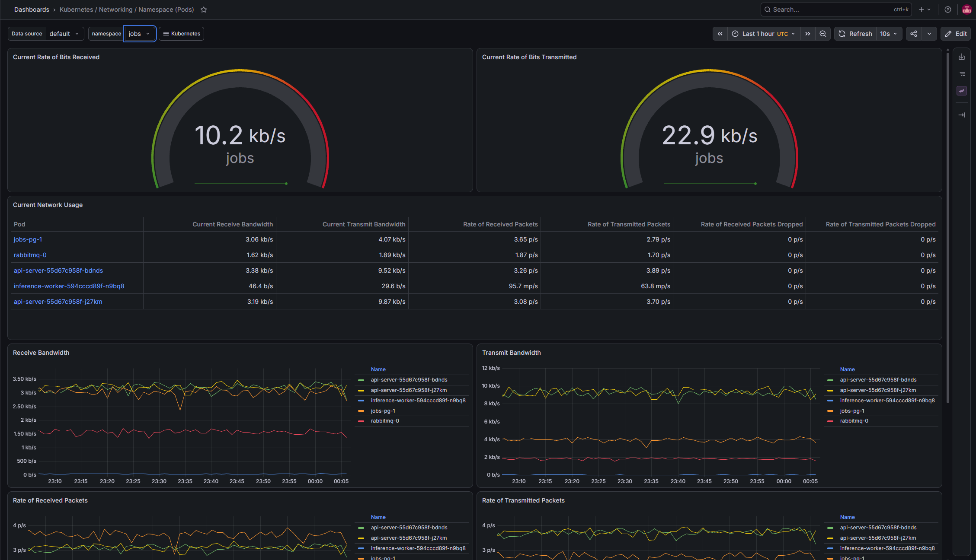The image size is (976, 560).
Task: Click yellow swatch for api-server-j27km in Received Packets legend
Action: (x=361, y=538)
